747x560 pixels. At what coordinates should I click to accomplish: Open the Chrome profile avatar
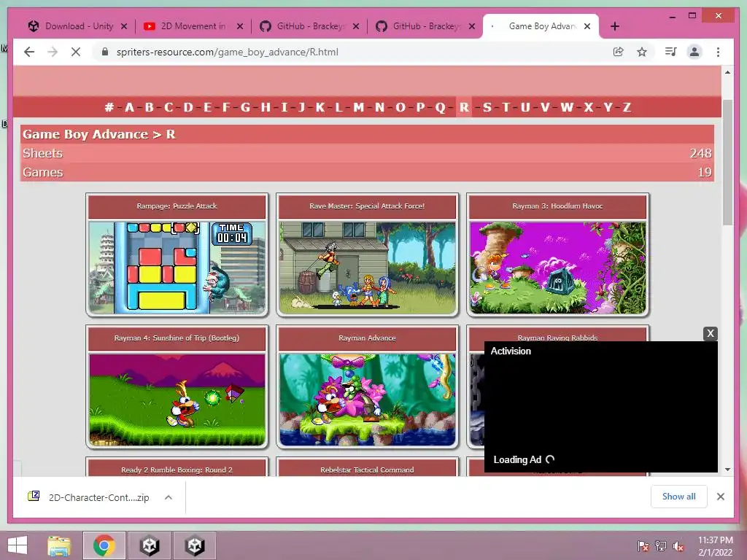[x=694, y=52]
